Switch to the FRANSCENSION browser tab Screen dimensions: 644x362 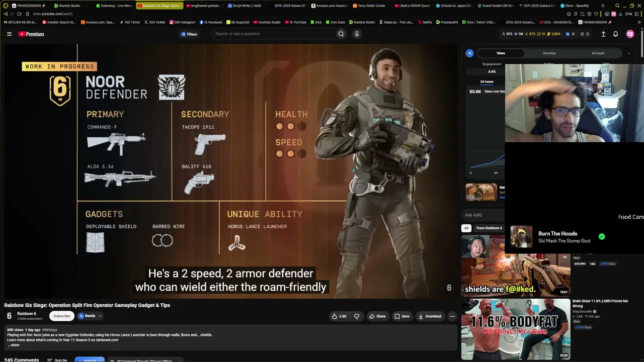[x=29, y=6]
